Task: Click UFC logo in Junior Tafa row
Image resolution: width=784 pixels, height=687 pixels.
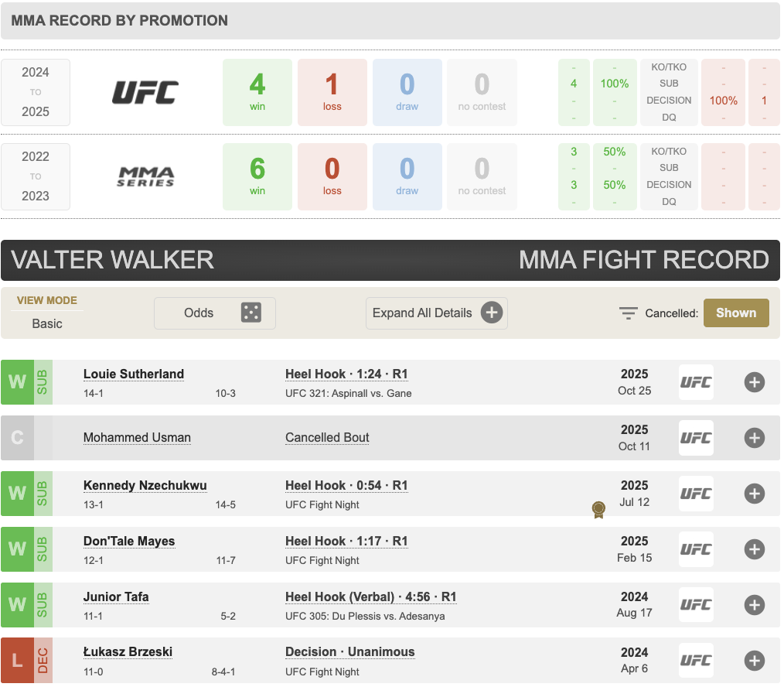Action: pos(695,605)
